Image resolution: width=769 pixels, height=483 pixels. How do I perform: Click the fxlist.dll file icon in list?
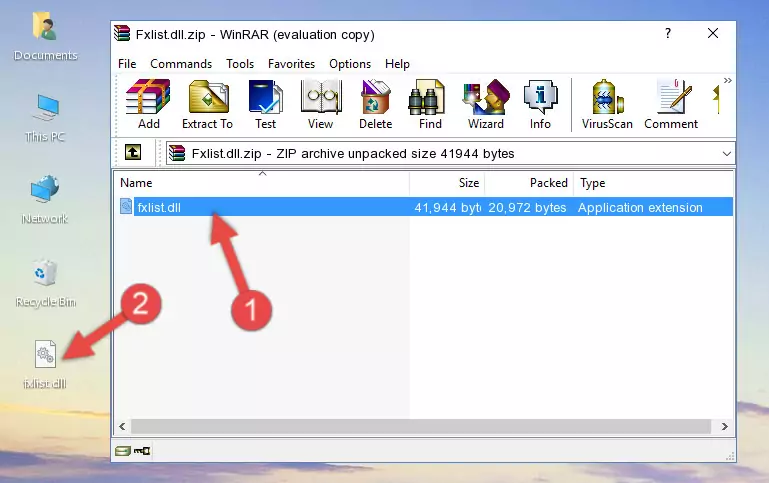[126, 206]
